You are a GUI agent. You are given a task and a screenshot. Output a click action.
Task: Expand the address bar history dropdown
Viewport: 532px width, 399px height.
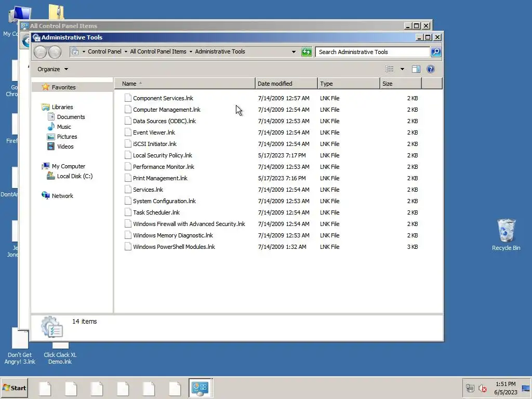tap(294, 52)
